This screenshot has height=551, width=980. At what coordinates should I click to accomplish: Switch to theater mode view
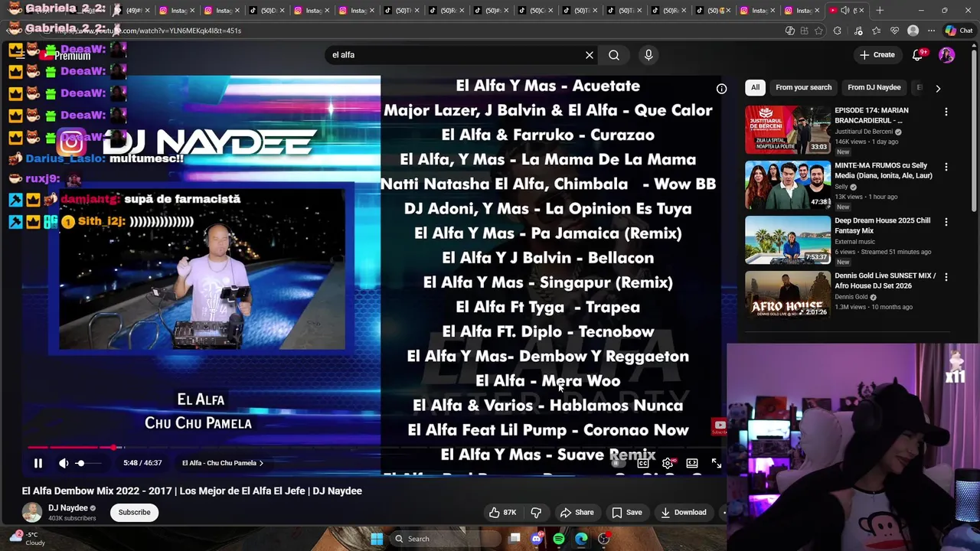pyautogui.click(x=692, y=463)
